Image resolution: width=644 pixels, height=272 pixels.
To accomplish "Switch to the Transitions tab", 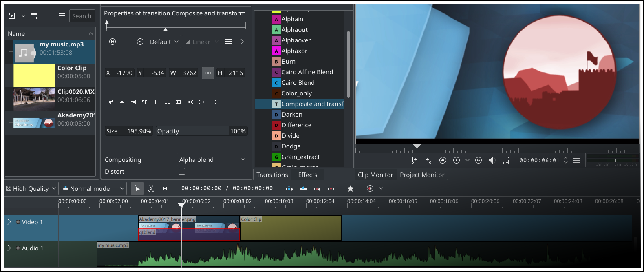I will click(x=272, y=175).
